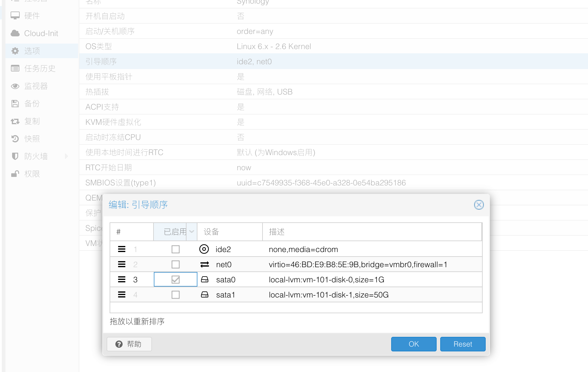The height and width of the screenshot is (372, 588).
Task: Grab the drag handle of sata0 row
Action: click(122, 280)
